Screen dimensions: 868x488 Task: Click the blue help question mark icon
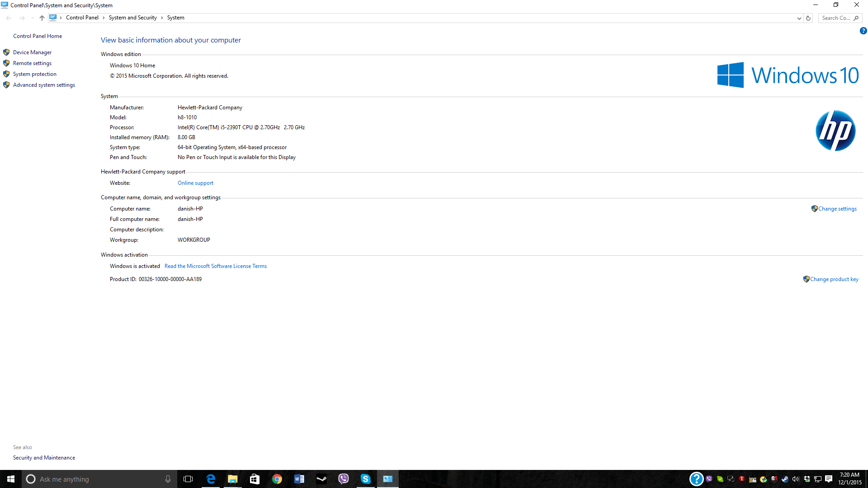coord(863,31)
